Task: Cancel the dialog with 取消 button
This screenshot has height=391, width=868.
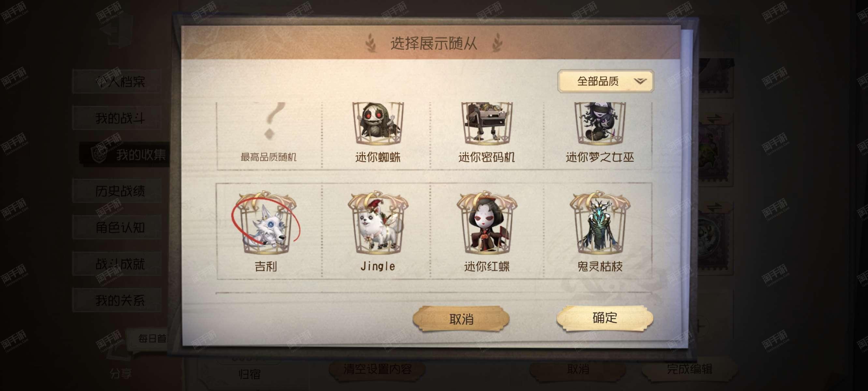Action: tap(461, 319)
